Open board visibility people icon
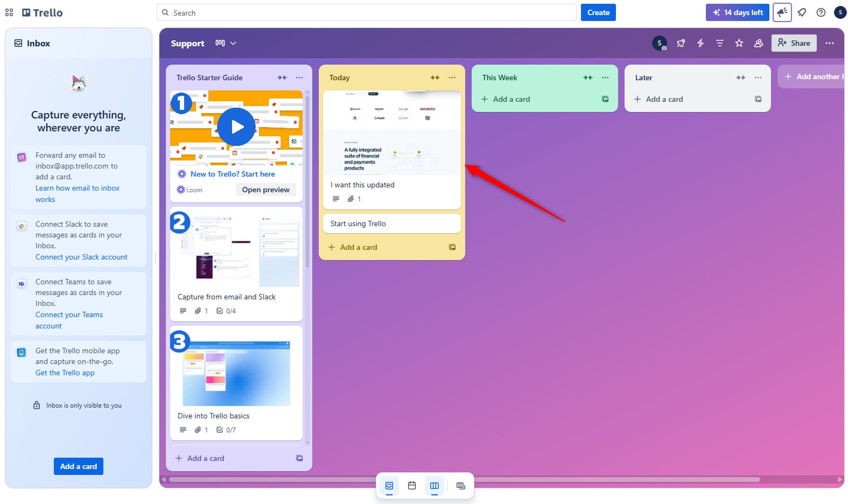Screen dimensions: 848x504 click(758, 43)
